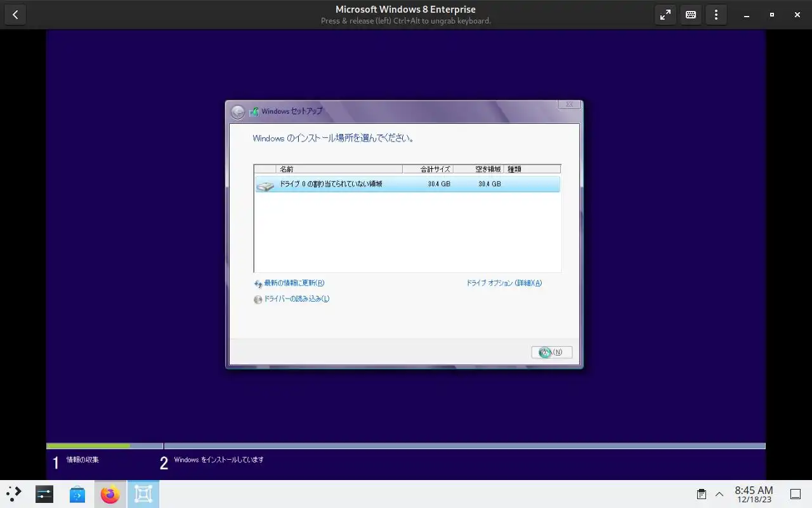Open the clock showing 8:45 AM
Viewport: 812px width, 508px height.
pyautogui.click(x=754, y=494)
